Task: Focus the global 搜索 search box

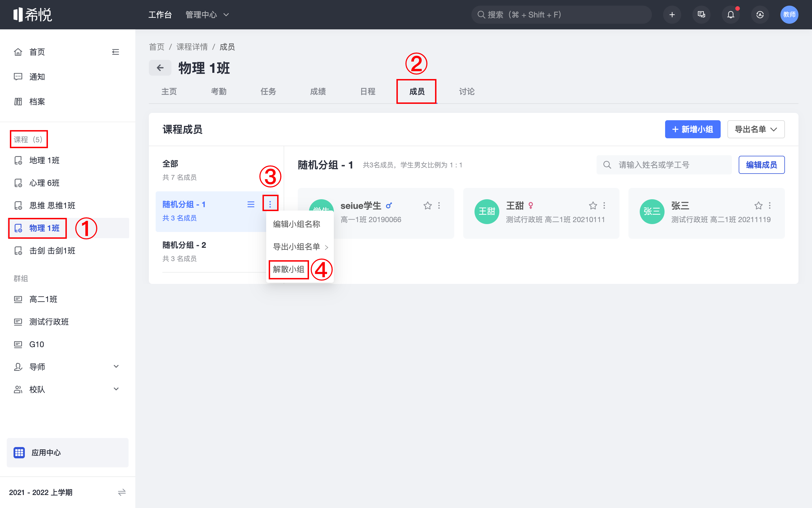Action: (x=561, y=14)
